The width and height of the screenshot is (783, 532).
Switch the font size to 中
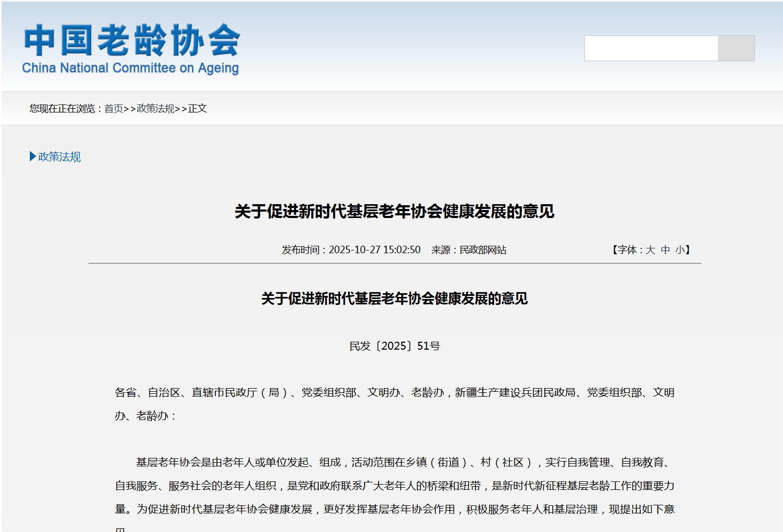pos(665,250)
